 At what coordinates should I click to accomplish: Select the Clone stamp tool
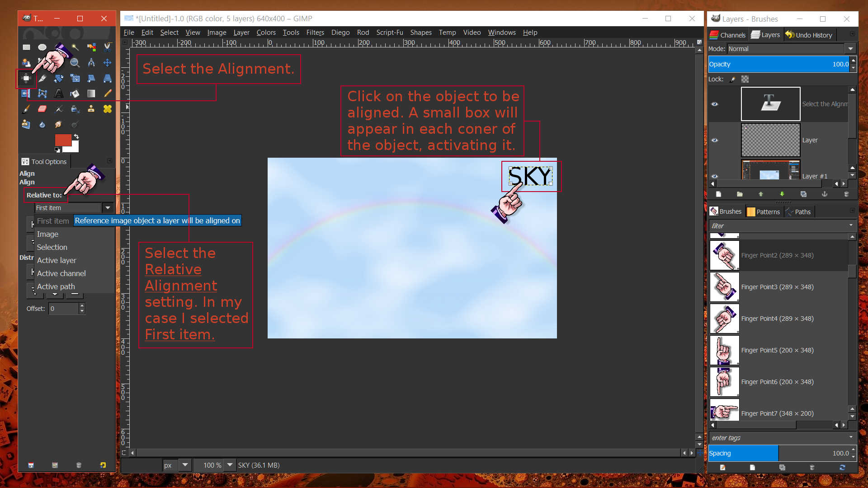91,109
